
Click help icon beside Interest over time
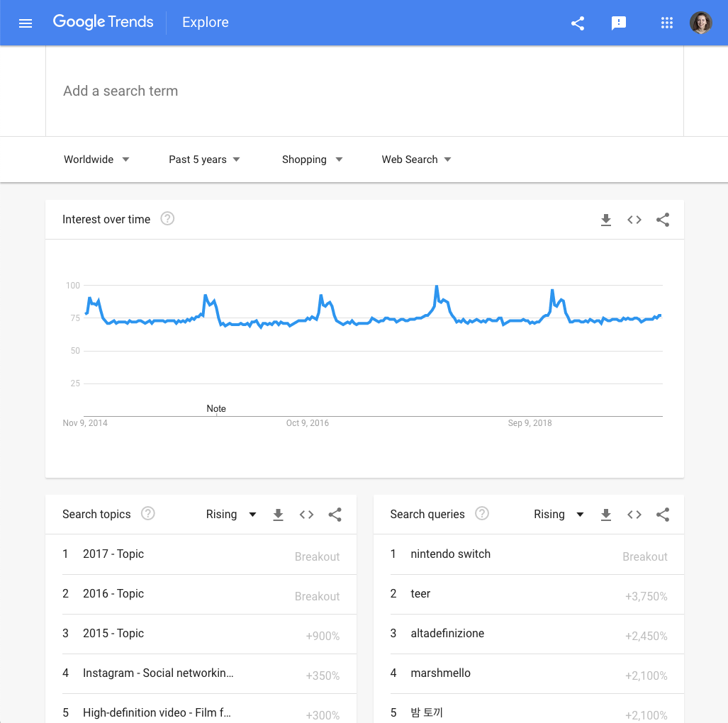pyautogui.click(x=167, y=219)
